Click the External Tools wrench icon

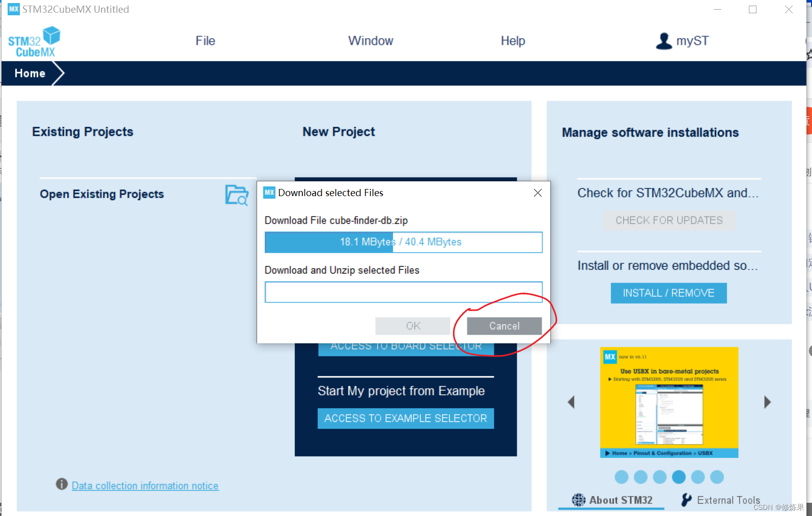686,500
